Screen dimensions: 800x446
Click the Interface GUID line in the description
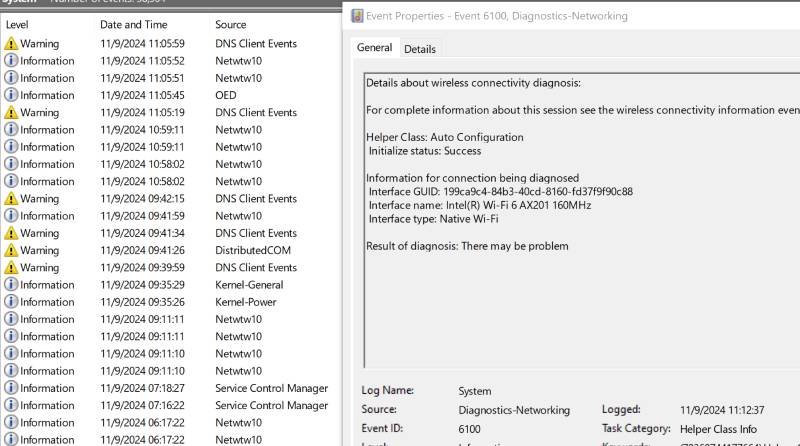(500, 192)
